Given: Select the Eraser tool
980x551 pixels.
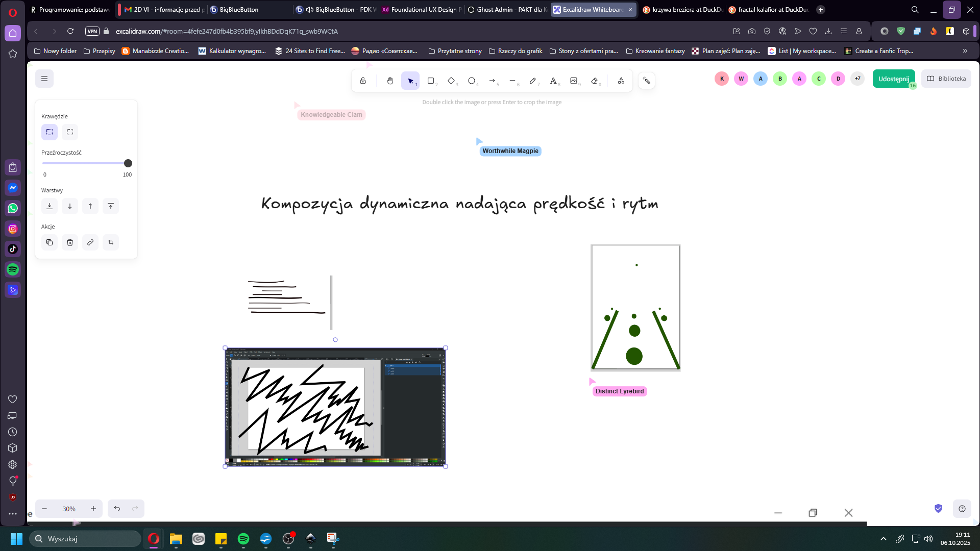Looking at the screenshot, I should coord(594,81).
